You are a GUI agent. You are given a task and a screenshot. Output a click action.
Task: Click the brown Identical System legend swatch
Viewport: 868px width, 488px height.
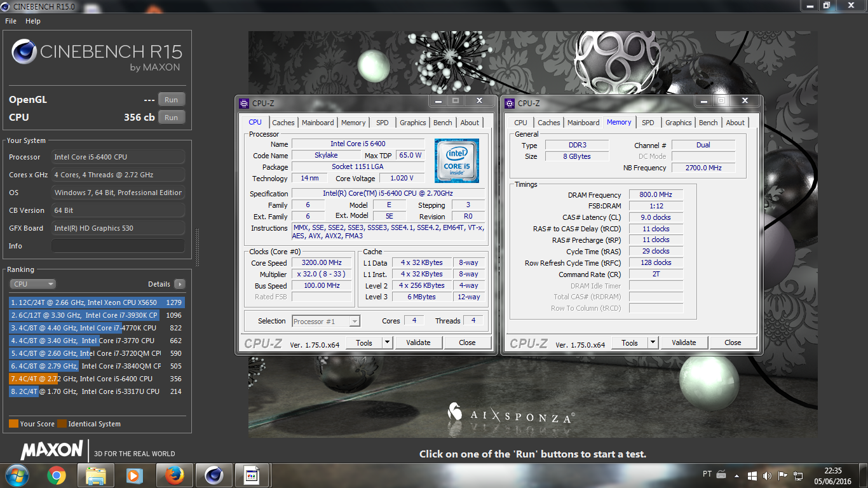coord(62,424)
